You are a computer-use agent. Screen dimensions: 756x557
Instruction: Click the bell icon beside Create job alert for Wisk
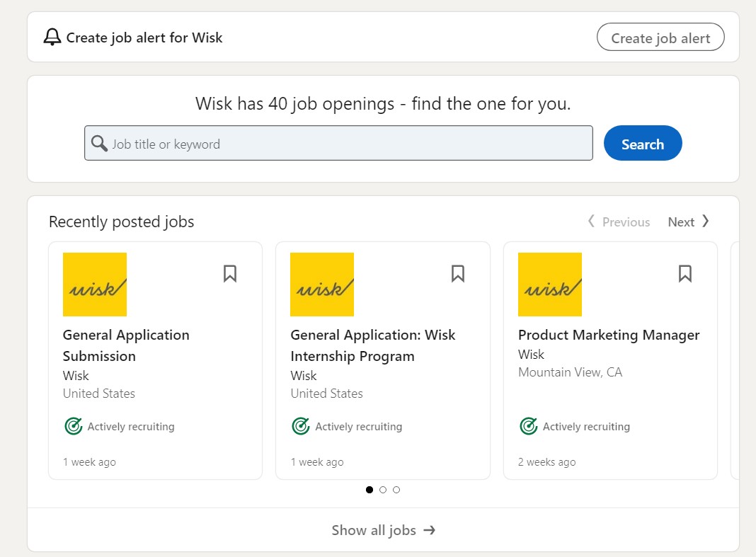pyautogui.click(x=52, y=37)
